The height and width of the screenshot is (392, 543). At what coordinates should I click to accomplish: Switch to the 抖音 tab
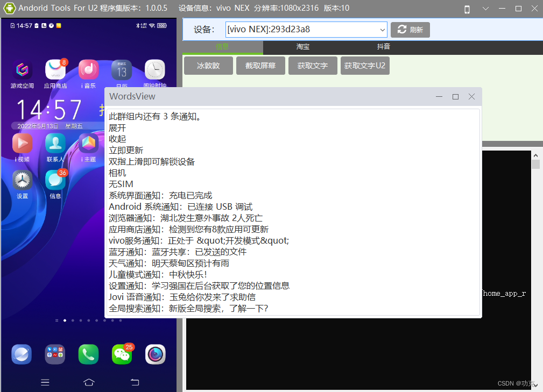[x=383, y=47]
